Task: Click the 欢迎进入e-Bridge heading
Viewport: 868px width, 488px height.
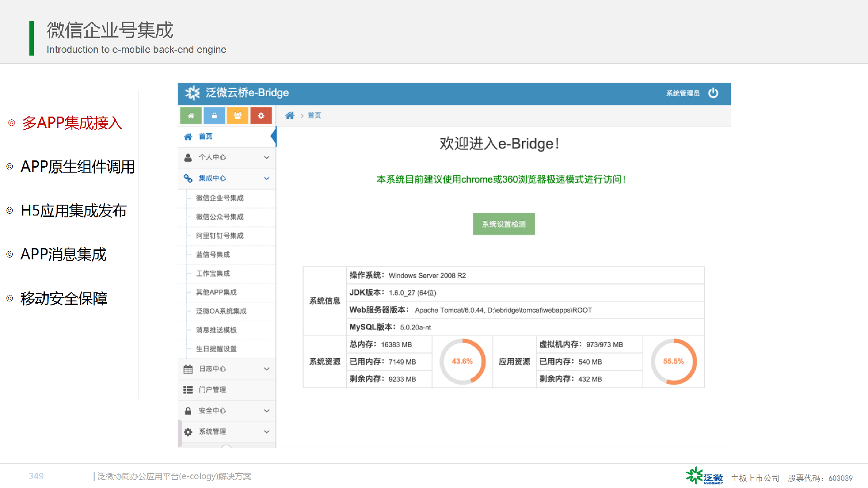Action: 500,144
